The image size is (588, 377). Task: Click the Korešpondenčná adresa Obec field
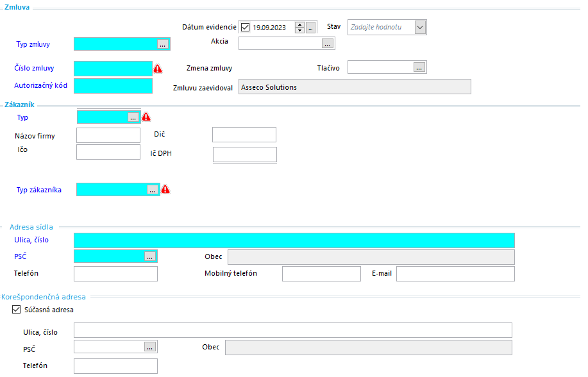coord(369,348)
